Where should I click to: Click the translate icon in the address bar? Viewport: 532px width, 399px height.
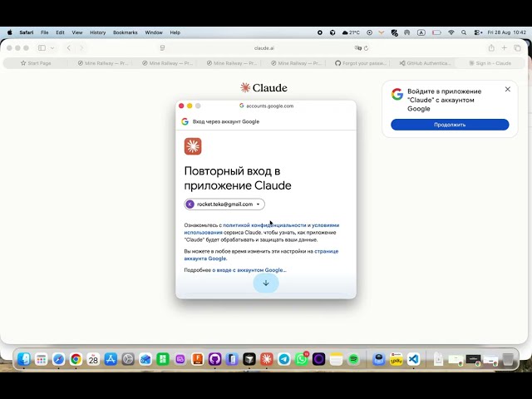point(358,48)
